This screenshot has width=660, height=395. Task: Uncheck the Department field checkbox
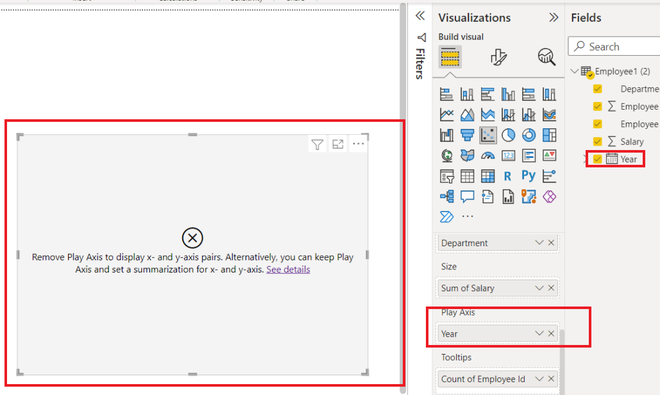(x=597, y=89)
